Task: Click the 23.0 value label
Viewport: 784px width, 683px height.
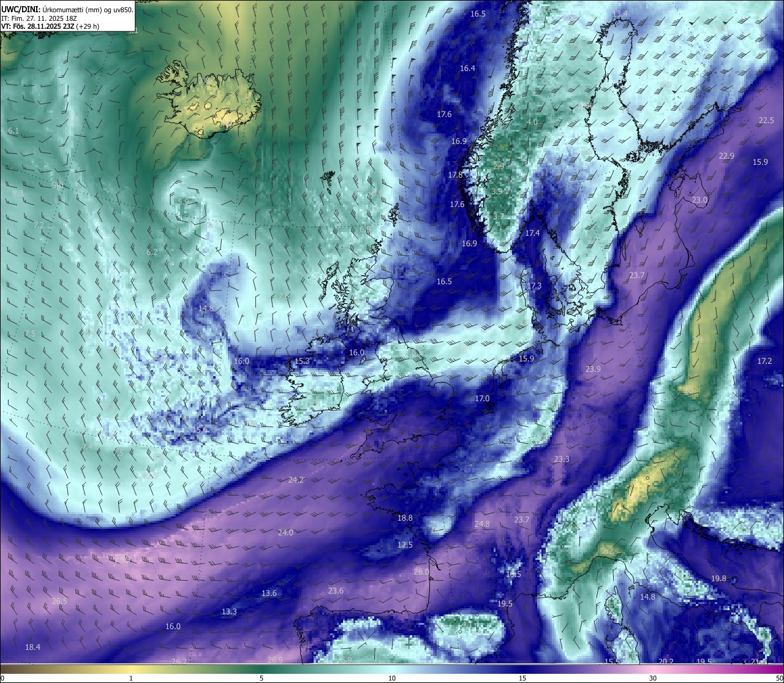Action: [699, 200]
